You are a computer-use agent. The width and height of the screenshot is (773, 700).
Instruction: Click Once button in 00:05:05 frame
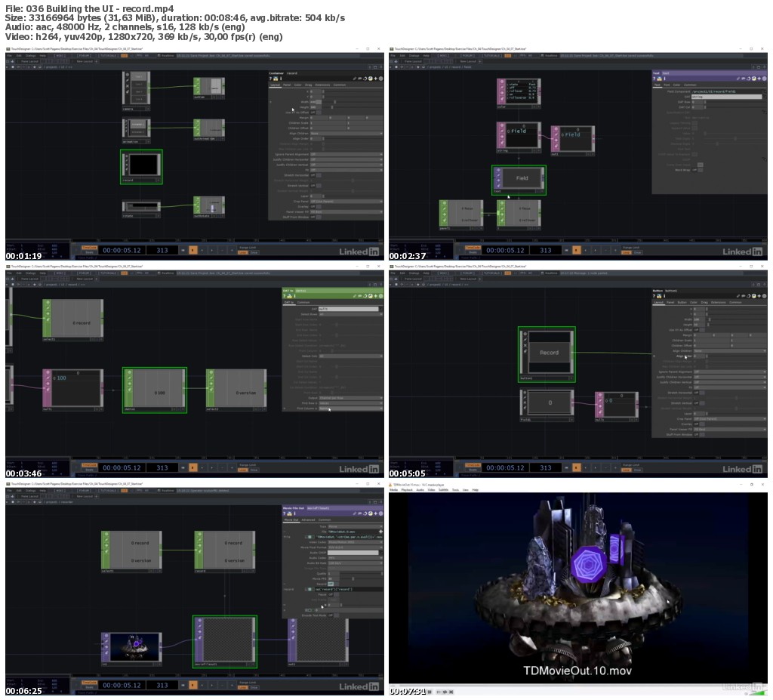[637, 470]
